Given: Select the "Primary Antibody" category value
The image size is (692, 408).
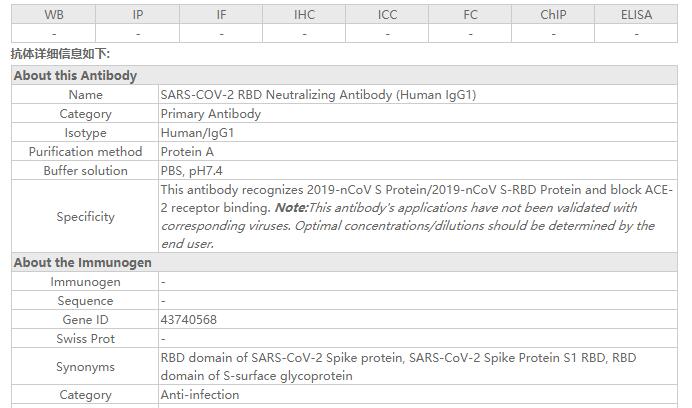Looking at the screenshot, I should pos(211,114).
